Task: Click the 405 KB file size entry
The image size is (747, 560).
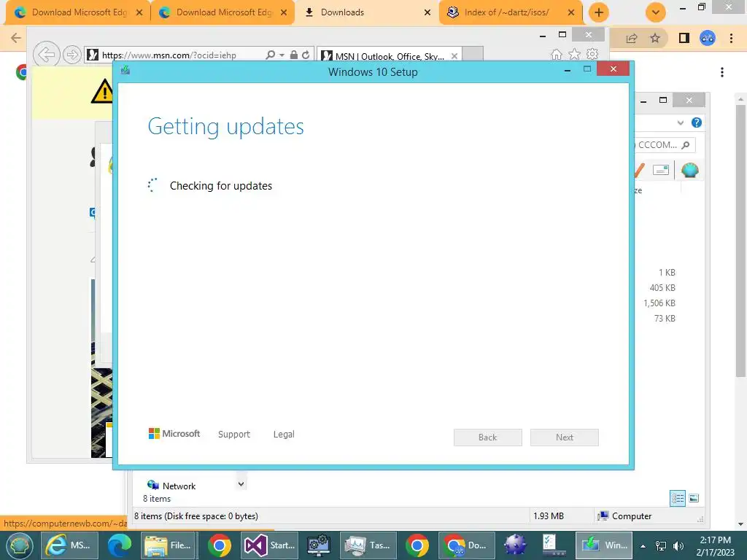Action: point(662,287)
